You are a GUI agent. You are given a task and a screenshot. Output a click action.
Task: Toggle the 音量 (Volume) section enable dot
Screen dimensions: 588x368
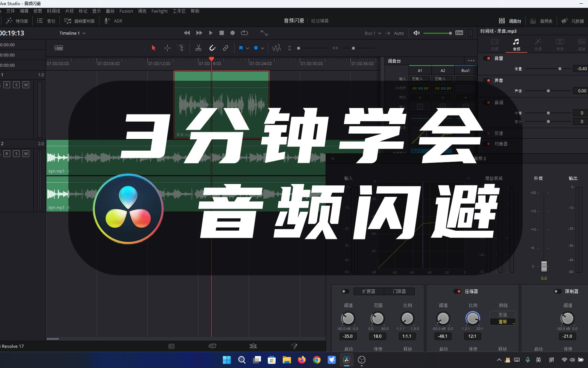click(487, 58)
